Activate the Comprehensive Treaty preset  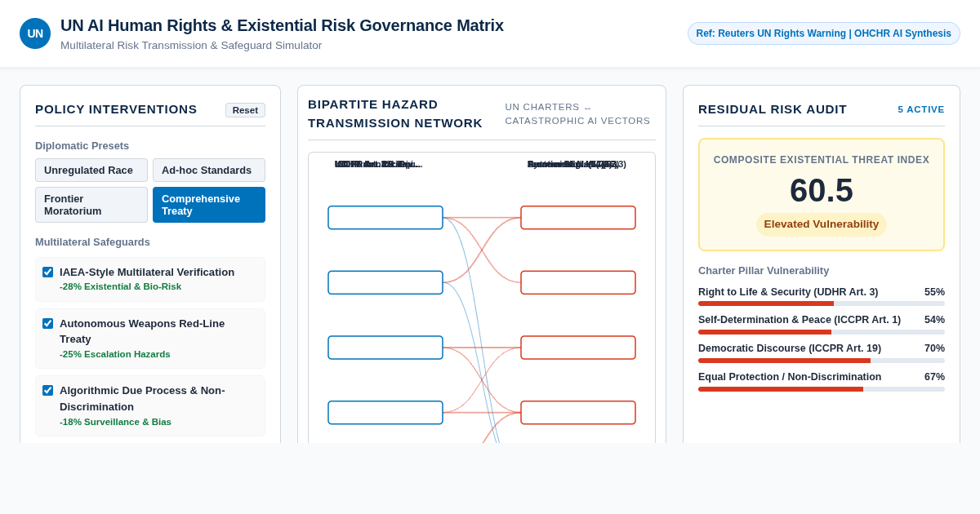(209, 205)
